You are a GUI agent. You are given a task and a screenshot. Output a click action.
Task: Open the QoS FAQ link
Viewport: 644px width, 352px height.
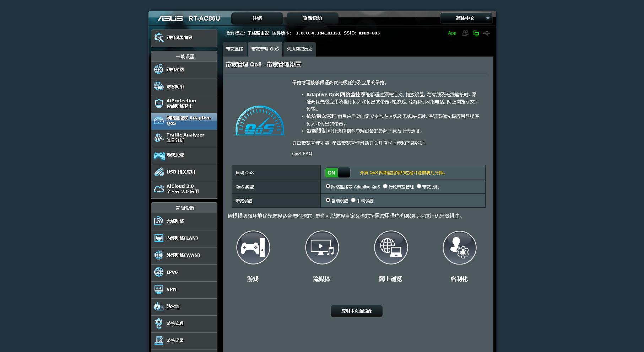tap(302, 154)
